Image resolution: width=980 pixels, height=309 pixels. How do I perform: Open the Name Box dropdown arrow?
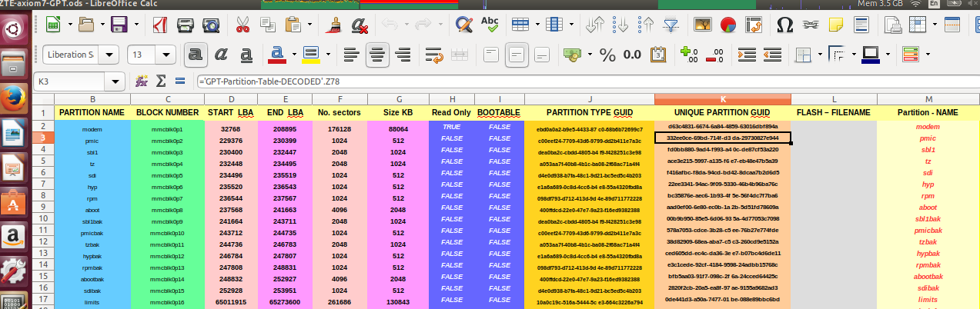click(x=116, y=81)
